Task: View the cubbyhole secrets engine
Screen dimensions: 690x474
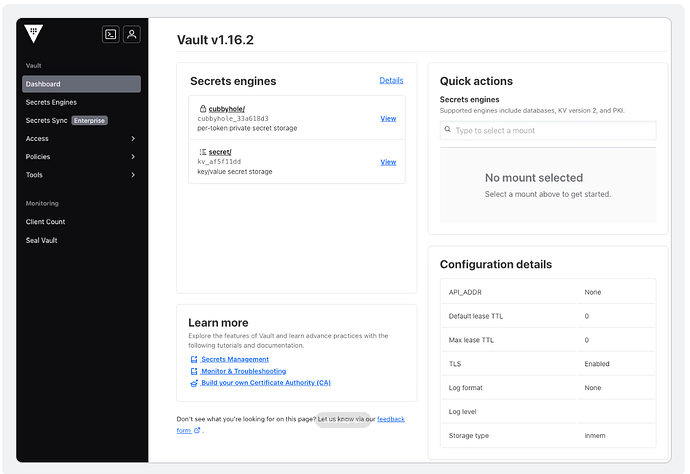Action: (x=388, y=118)
